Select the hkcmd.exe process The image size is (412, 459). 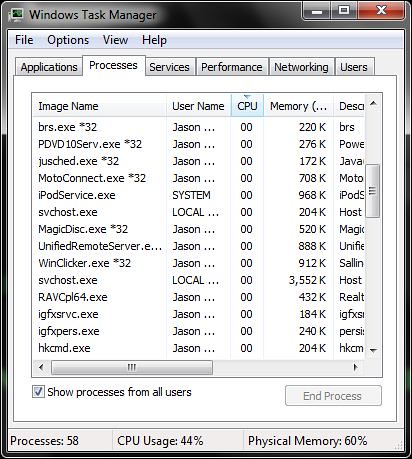[199, 348]
